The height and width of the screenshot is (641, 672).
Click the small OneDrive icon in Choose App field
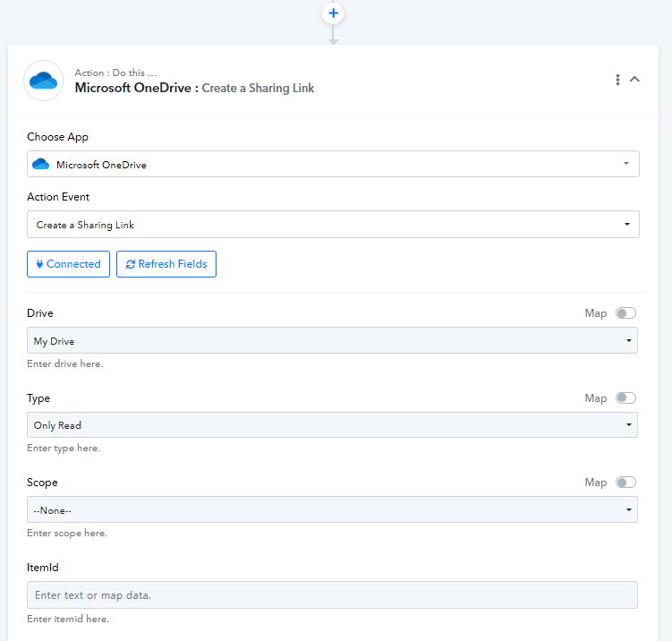pos(41,164)
